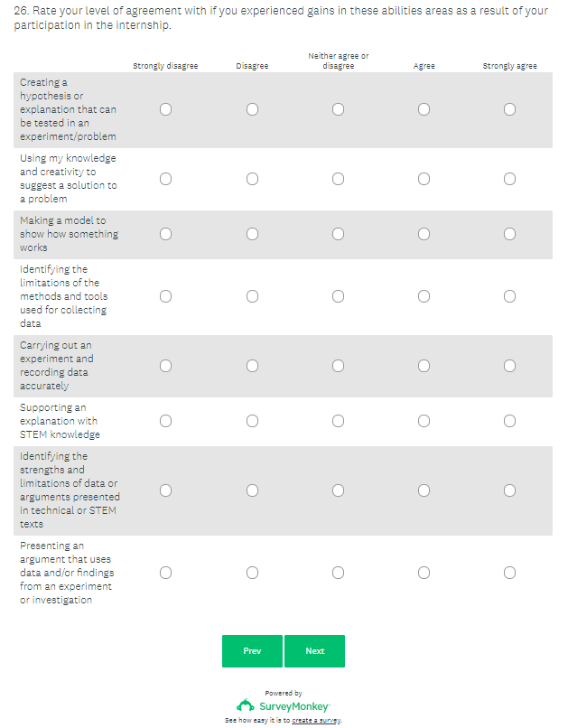Pick Neither agree or disagree for carrying out experiment

tap(338, 366)
